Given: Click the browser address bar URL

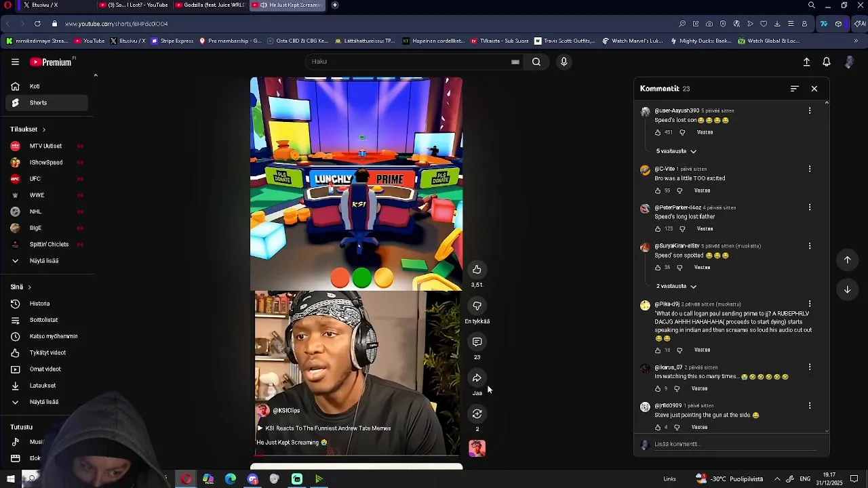Looking at the screenshot, I should [117, 24].
